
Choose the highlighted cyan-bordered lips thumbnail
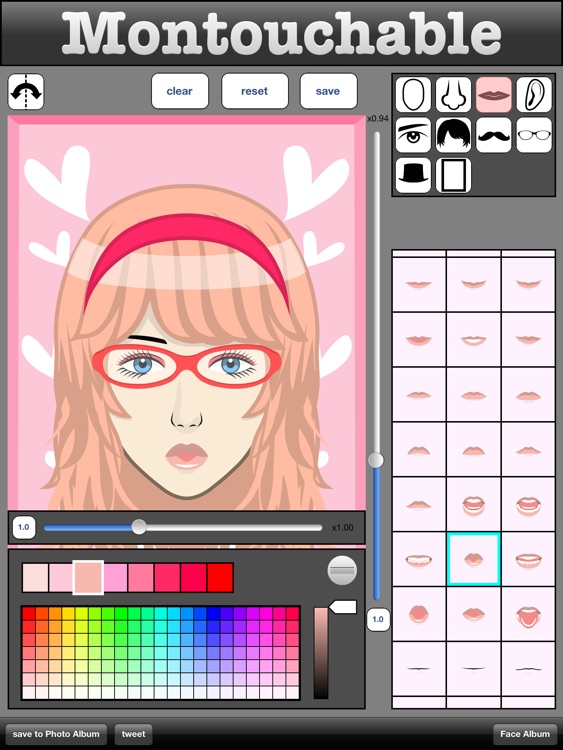coord(474,559)
